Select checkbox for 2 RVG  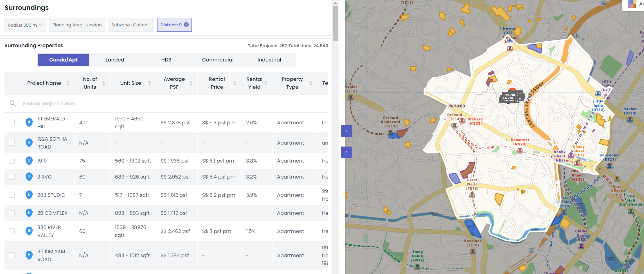click(12, 177)
